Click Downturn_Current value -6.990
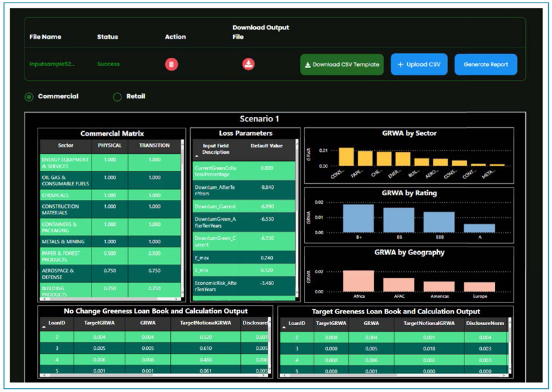 (267, 206)
